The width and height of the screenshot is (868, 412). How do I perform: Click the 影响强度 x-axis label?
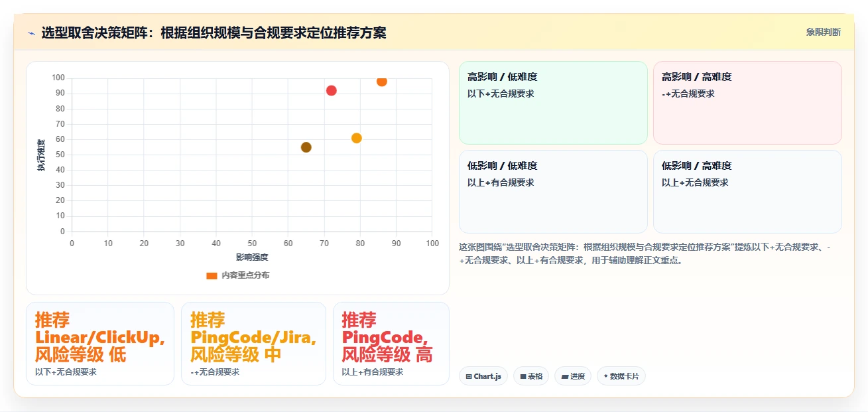pyautogui.click(x=252, y=257)
